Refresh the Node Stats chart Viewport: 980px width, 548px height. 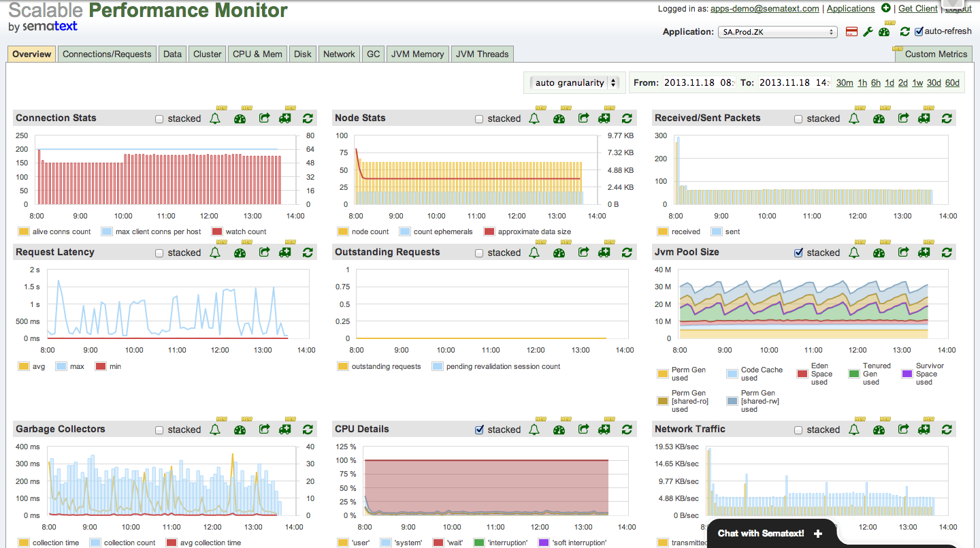pos(627,118)
